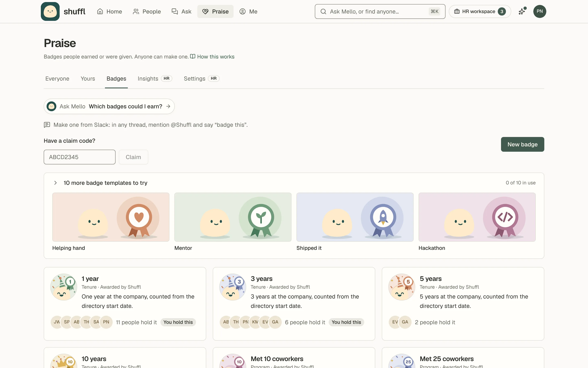Click the Shuffl logo icon
This screenshot has width=588, height=368.
[x=50, y=11]
